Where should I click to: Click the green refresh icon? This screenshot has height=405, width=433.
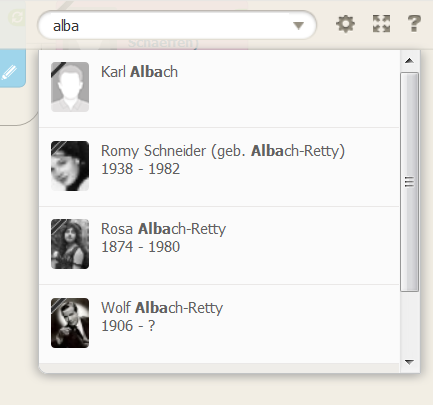point(16,17)
